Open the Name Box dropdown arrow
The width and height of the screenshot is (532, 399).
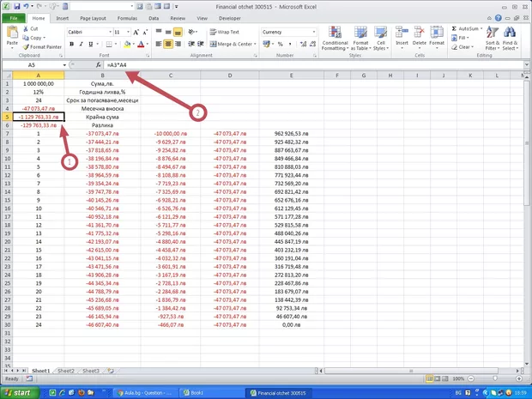tap(64, 64)
